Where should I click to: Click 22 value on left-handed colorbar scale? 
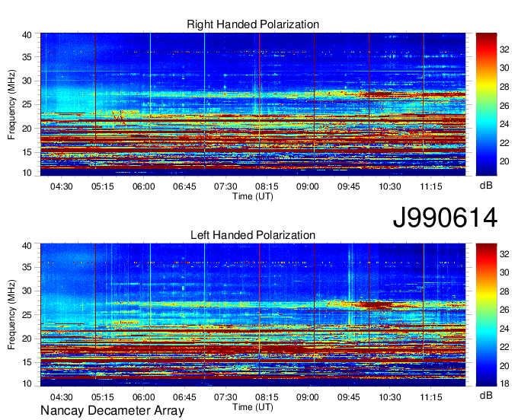click(504, 347)
